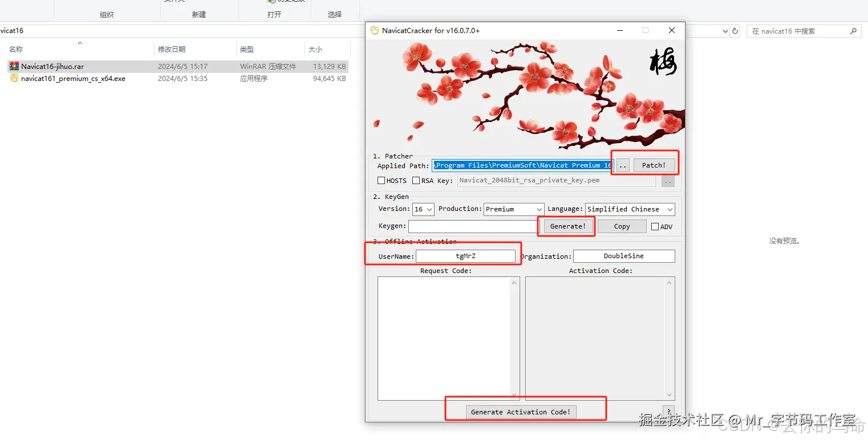868x440 pixels.
Task: Click the 13,129 KB size cell
Action: [x=330, y=67]
